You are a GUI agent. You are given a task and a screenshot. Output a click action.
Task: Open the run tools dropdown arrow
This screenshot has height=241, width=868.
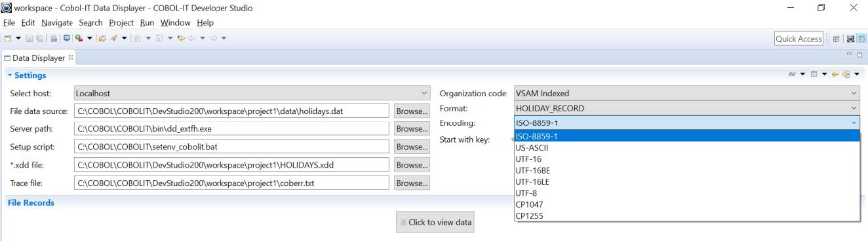[90, 38]
